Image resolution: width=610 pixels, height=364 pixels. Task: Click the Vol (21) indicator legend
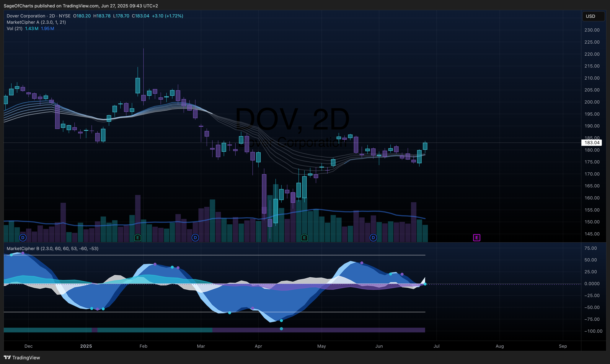point(14,28)
